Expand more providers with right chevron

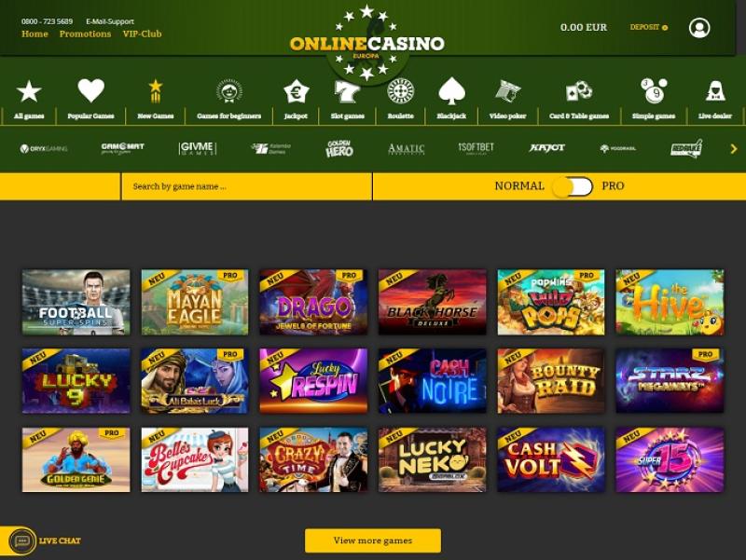click(733, 149)
